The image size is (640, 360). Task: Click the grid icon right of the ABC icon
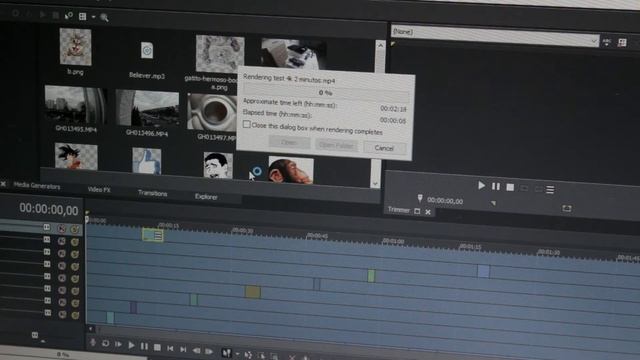(x=622, y=43)
